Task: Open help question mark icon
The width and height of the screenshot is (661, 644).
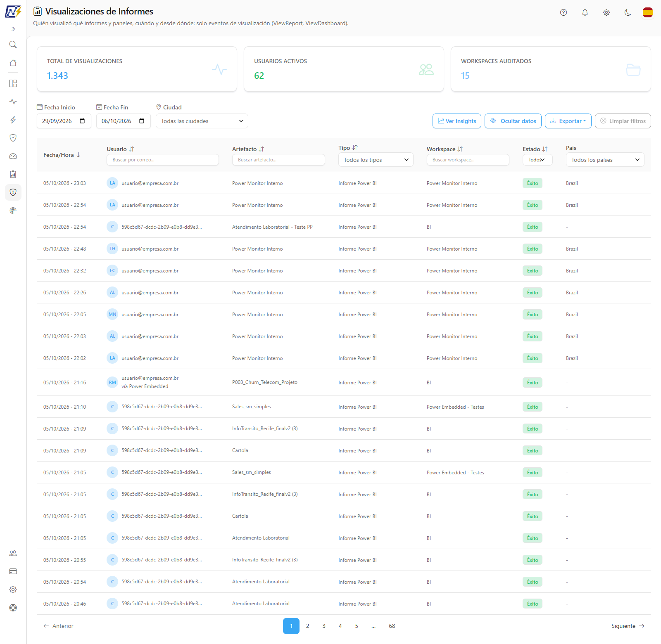Action: 564,12
